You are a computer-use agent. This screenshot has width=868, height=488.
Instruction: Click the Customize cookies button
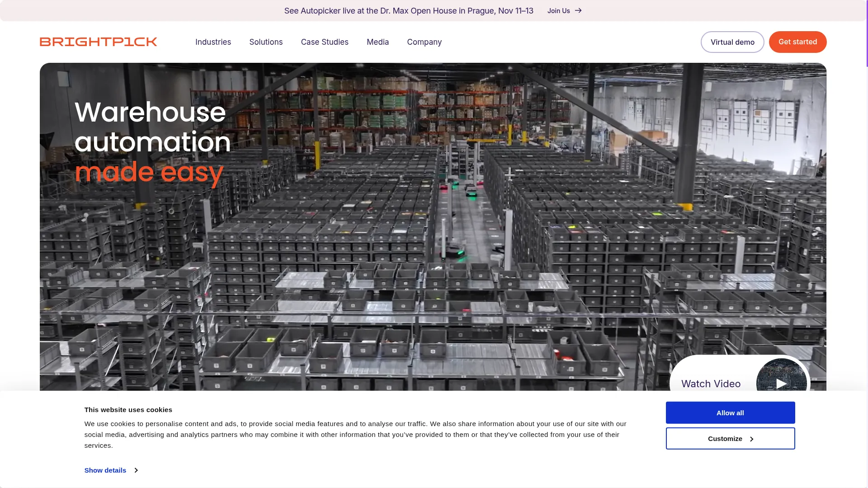coord(730,438)
